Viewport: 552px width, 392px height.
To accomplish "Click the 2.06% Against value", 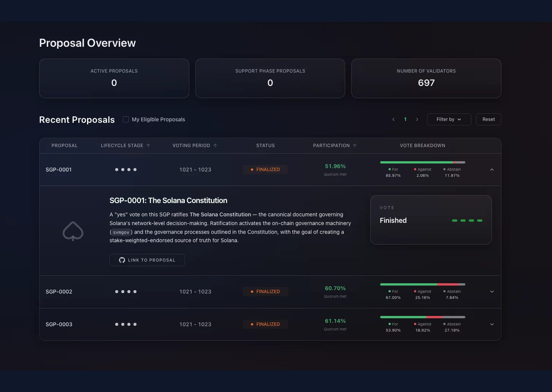I will (423, 176).
